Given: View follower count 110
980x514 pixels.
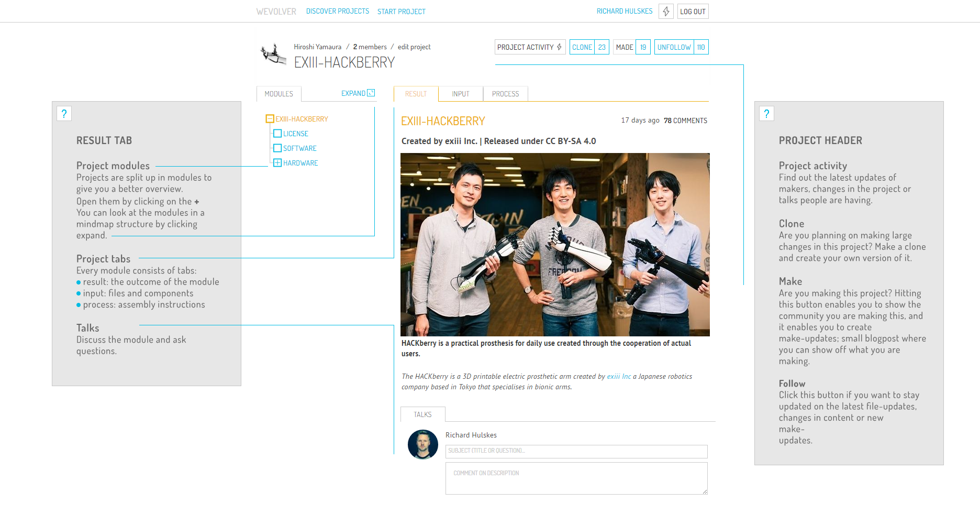Looking at the screenshot, I should click(701, 47).
